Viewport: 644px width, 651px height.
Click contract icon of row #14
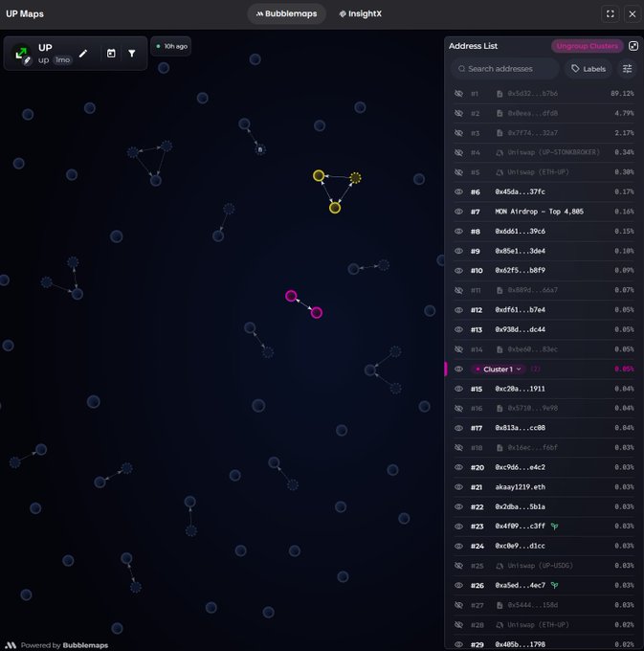click(x=500, y=349)
